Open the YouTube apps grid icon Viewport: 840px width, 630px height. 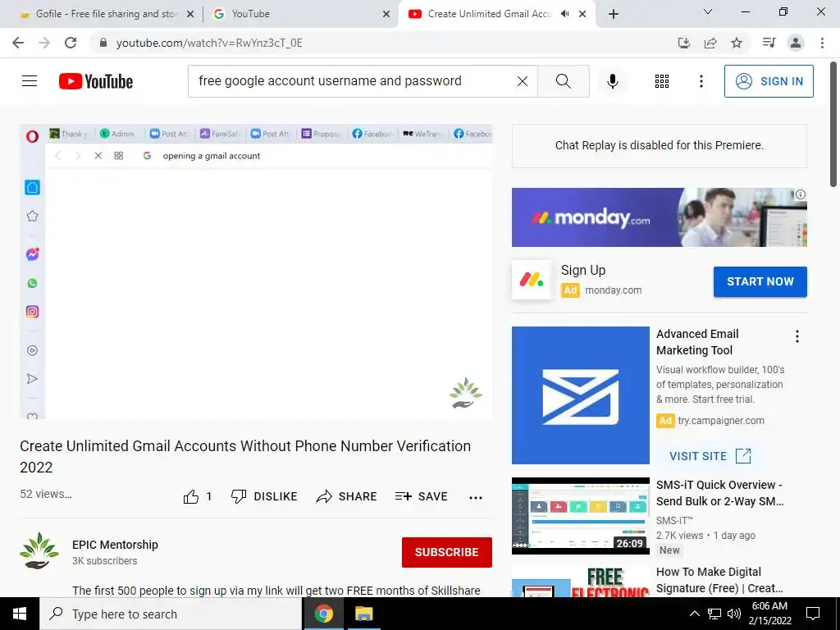click(x=662, y=81)
